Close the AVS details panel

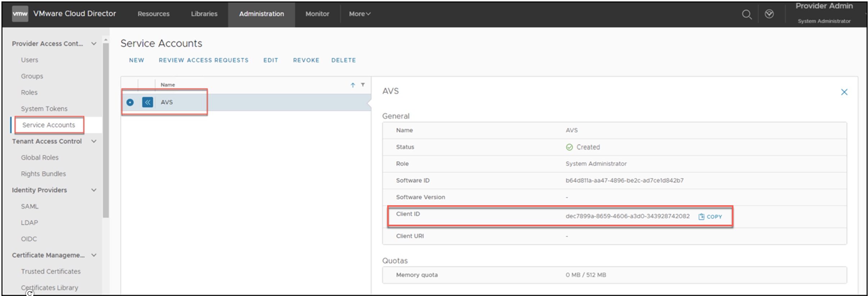pos(844,92)
